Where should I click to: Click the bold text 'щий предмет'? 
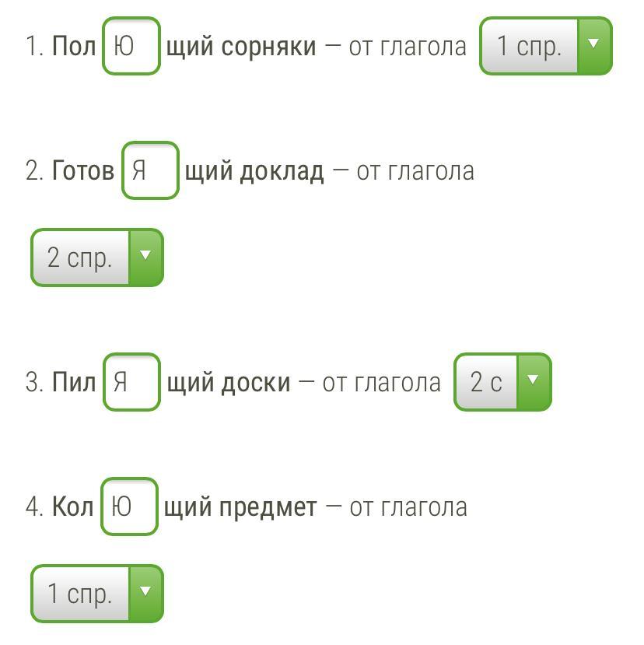(241, 507)
